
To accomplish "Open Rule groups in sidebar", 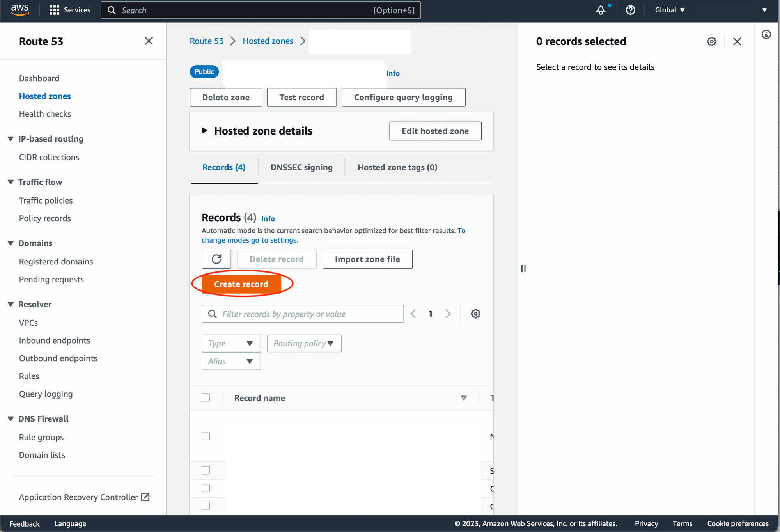I will point(41,437).
